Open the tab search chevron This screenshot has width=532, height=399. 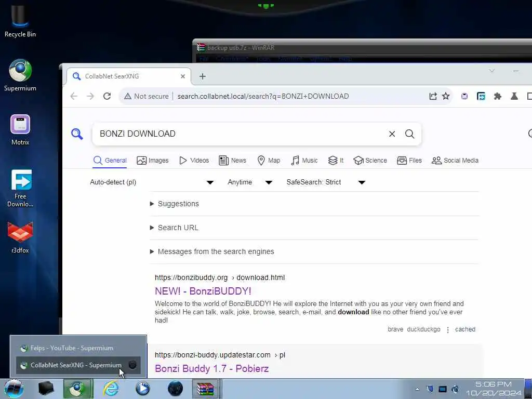tap(491, 71)
